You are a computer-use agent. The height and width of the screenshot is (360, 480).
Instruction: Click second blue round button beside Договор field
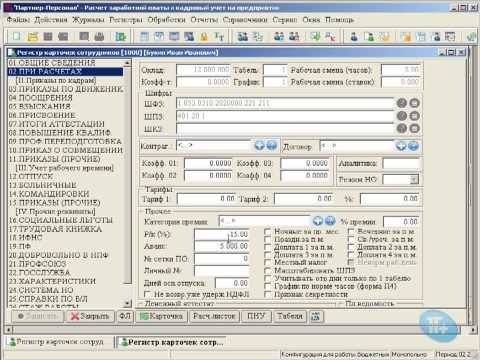coord(413,146)
